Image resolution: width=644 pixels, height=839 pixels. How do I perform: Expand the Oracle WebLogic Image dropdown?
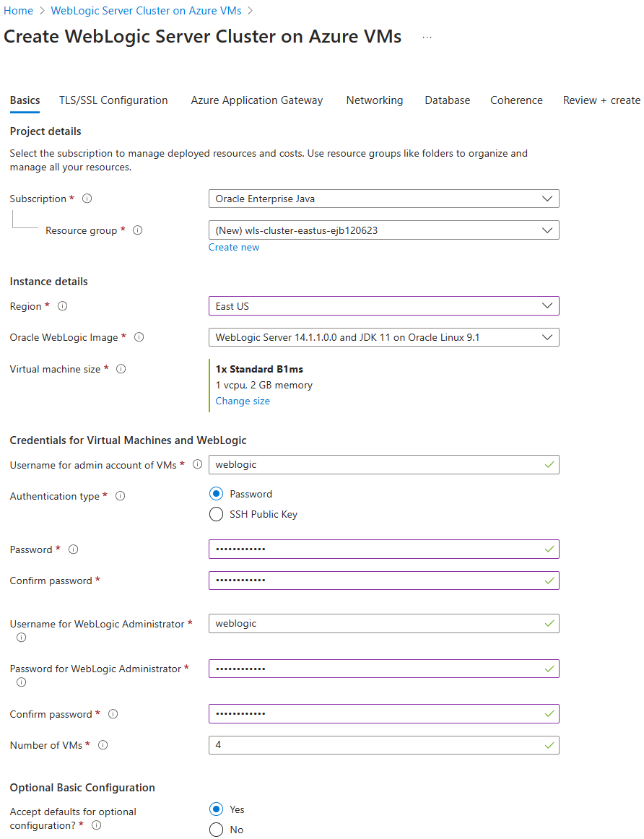(x=383, y=337)
